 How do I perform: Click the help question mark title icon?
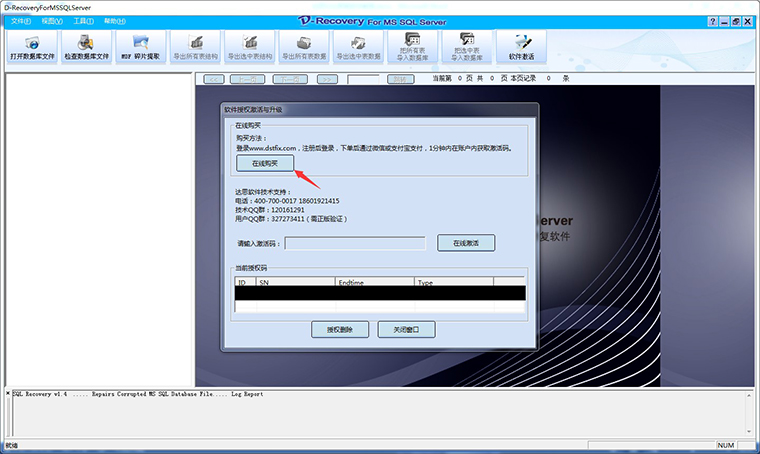[712, 22]
